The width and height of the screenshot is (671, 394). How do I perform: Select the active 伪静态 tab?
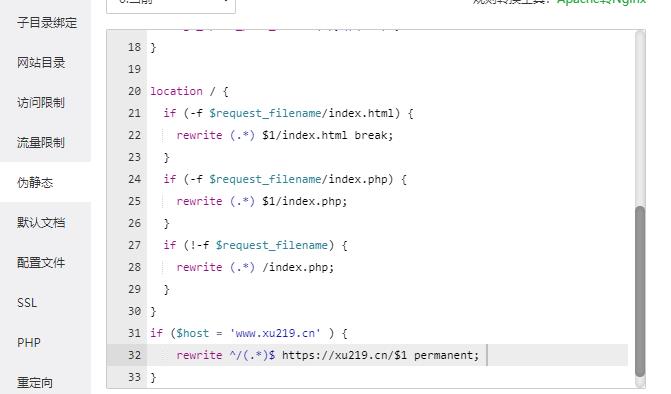pyautogui.click(x=35, y=183)
